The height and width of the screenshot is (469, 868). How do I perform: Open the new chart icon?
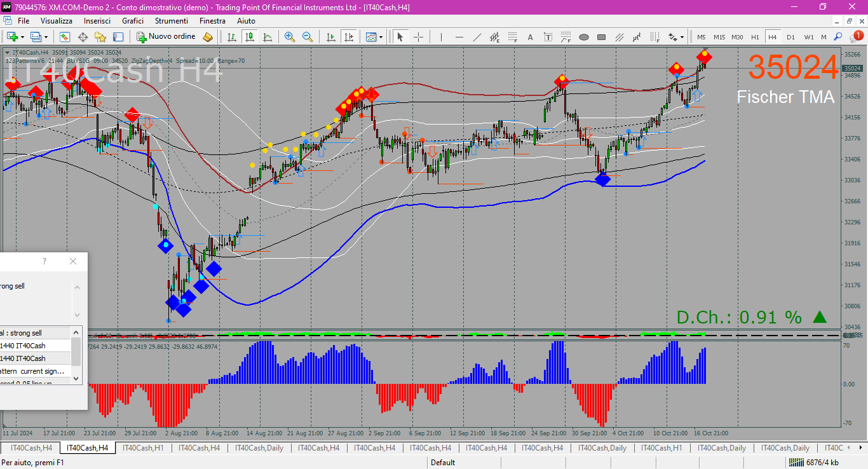tap(12, 37)
